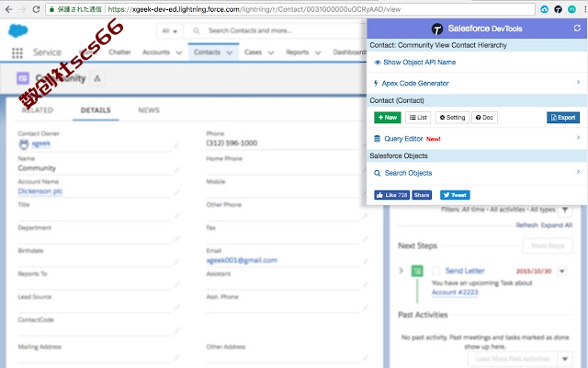Edit the Account Name pencil icon
Image resolution: width=588 pixels, height=368 pixels.
(176, 192)
